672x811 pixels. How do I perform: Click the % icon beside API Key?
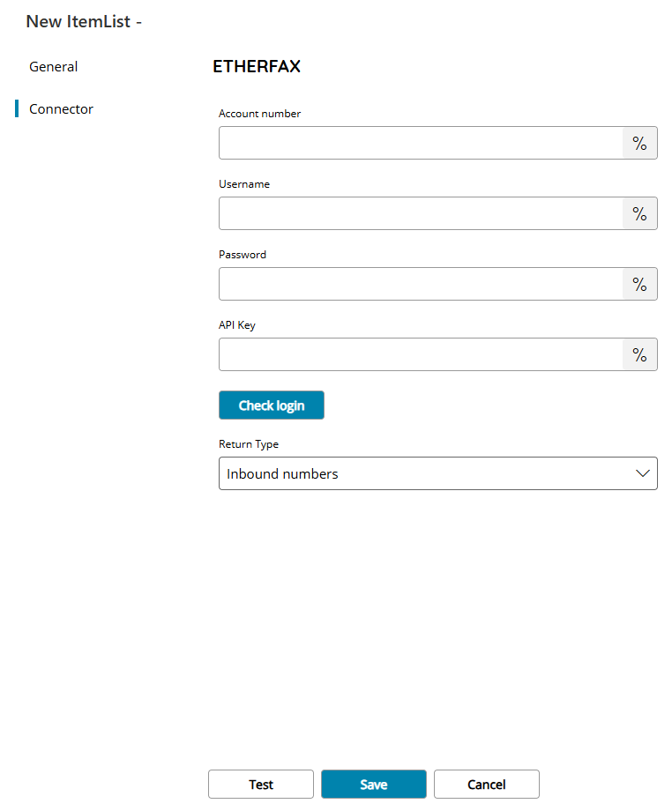639,354
